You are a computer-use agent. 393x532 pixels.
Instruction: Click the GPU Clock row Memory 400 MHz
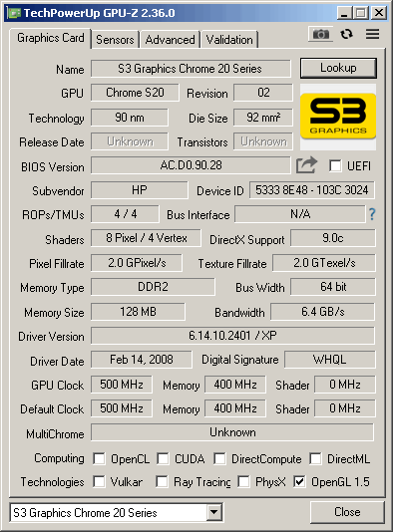(235, 385)
